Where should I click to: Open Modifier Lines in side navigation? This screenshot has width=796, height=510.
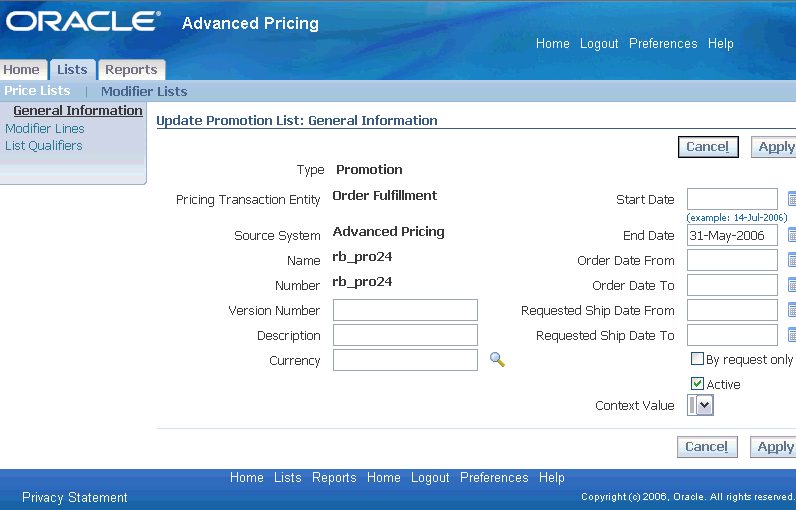click(45, 128)
